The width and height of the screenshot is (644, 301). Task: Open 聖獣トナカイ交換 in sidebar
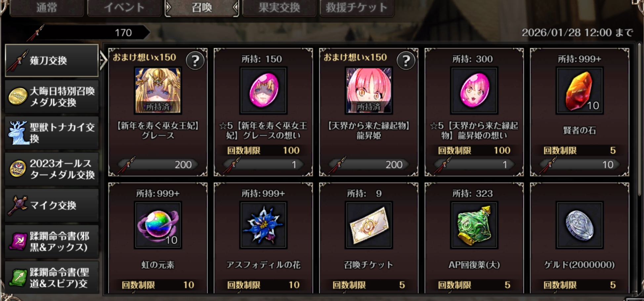52,133
